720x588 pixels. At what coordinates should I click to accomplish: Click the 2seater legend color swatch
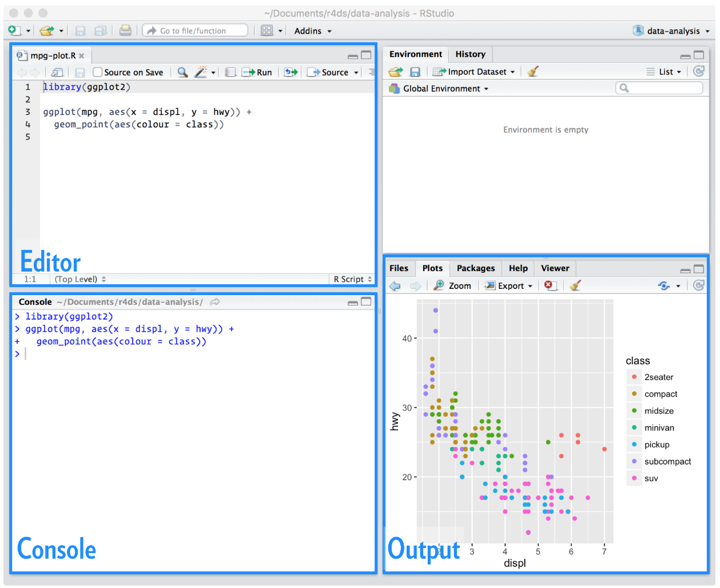click(x=634, y=377)
